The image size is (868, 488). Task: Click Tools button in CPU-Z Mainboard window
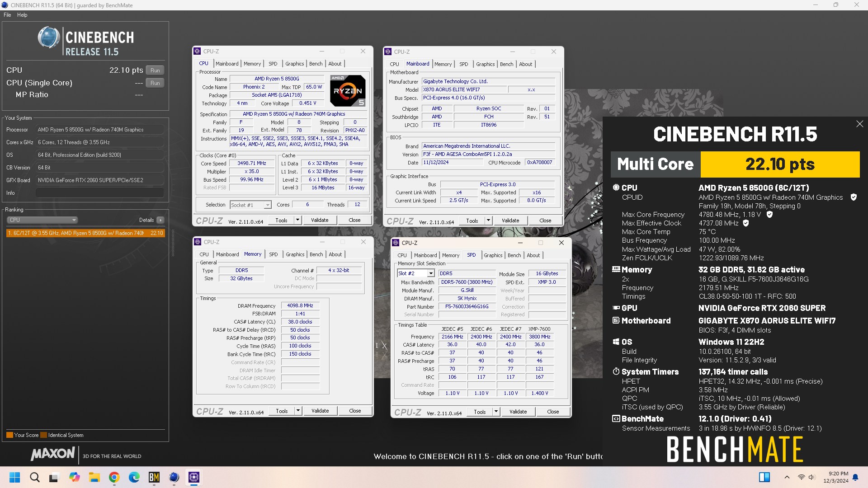[472, 221]
